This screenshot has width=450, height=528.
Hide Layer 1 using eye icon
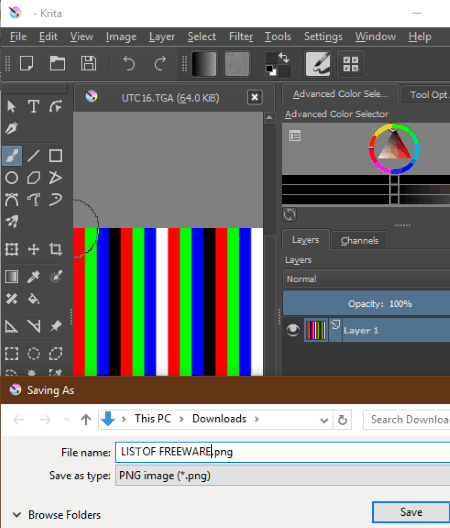pos(293,330)
